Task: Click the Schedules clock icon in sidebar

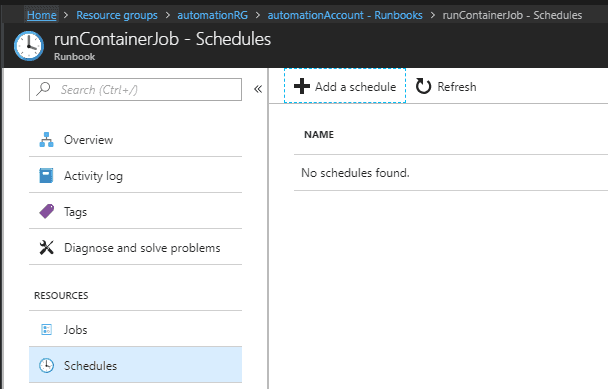Action: (47, 365)
